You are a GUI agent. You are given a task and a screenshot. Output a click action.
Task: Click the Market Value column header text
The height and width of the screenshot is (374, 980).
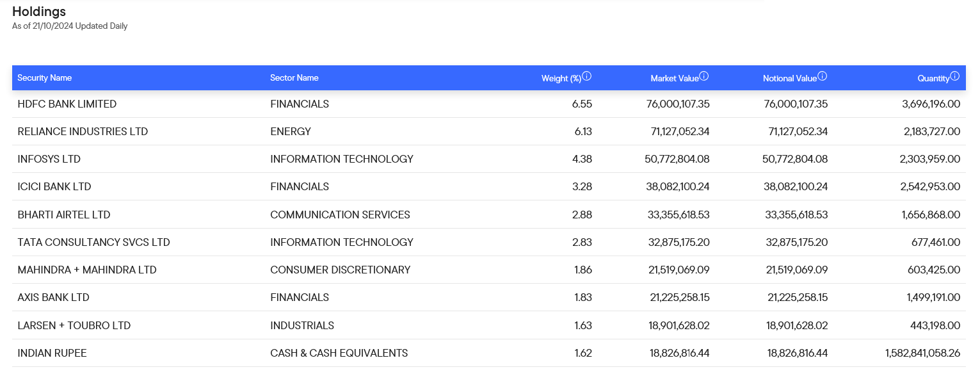pyautogui.click(x=674, y=79)
